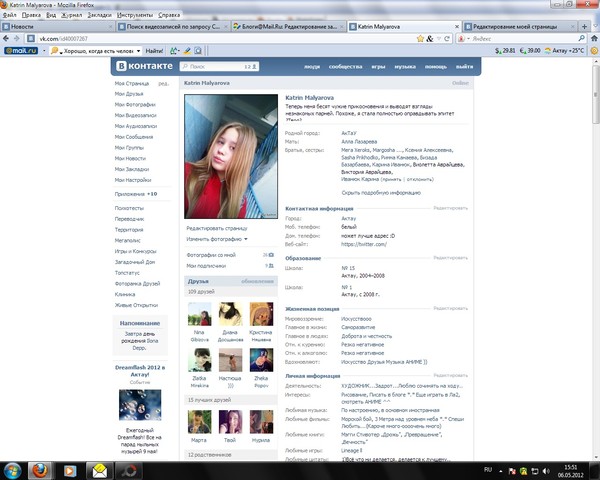Open Мои Настройки in sidebar
This screenshot has width=600, height=480.
133,180
